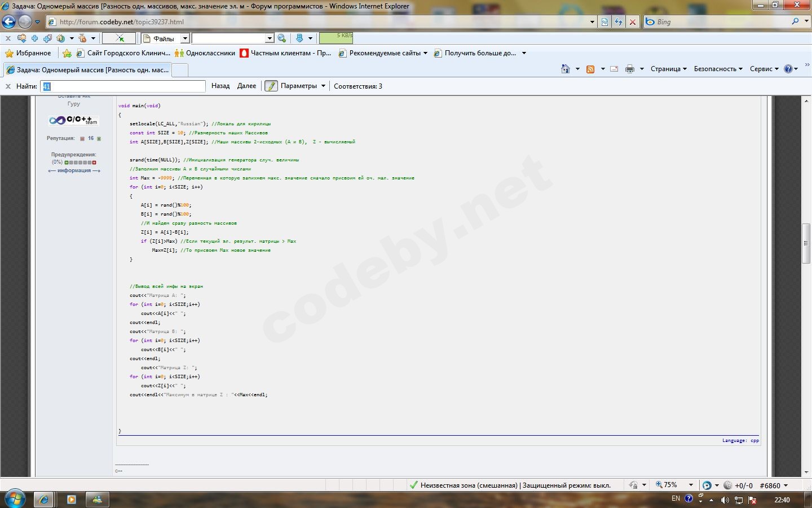Viewport: 812px width, 508px height.
Task: Open the Home page icon
Action: 566,69
